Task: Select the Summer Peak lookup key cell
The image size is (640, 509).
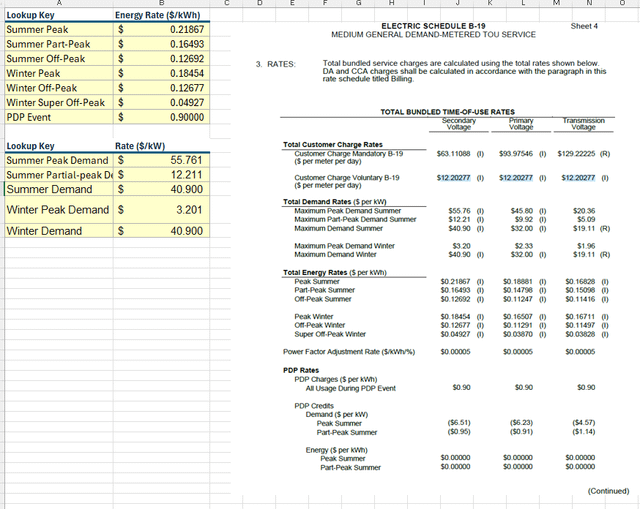Action: (59, 29)
